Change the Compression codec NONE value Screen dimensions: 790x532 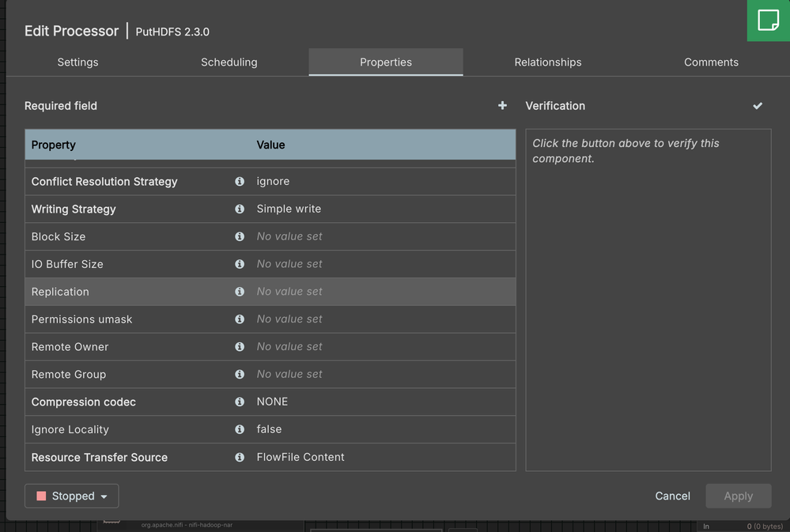[x=272, y=402]
